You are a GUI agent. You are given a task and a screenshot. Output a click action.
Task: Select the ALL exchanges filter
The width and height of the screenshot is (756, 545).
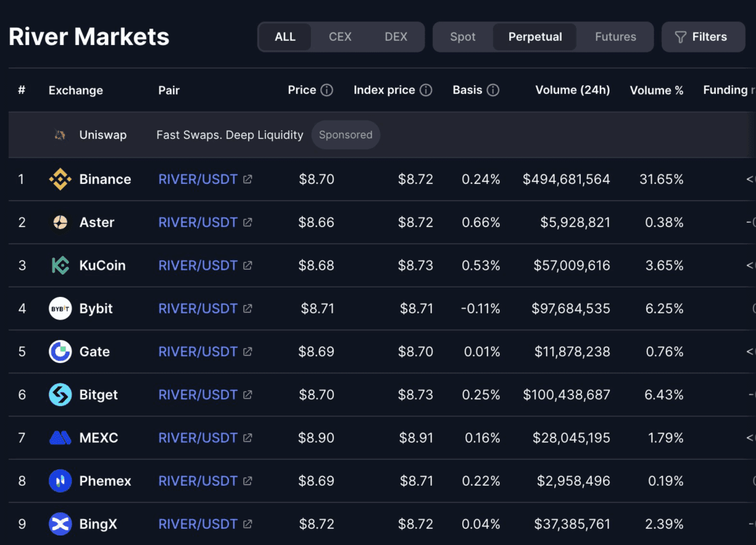click(285, 37)
